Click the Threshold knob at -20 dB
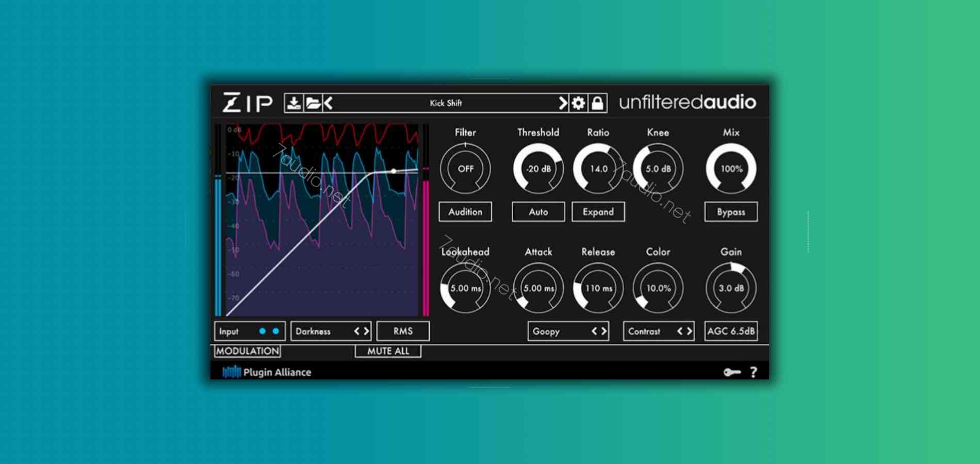The width and height of the screenshot is (980, 464). tap(538, 169)
